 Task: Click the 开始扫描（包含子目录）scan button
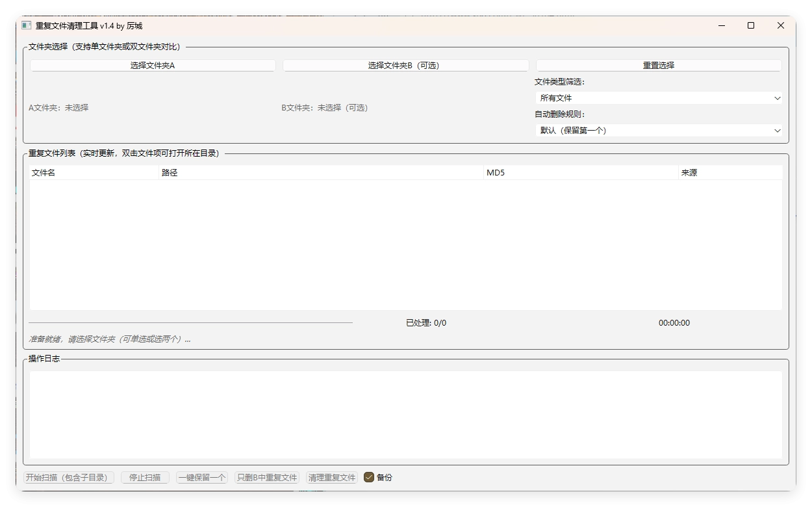pyautogui.click(x=68, y=476)
